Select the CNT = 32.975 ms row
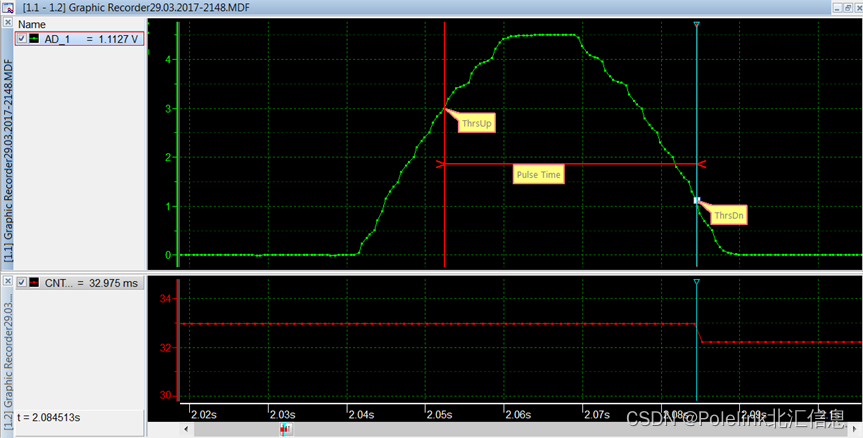The image size is (863, 438). (x=79, y=283)
